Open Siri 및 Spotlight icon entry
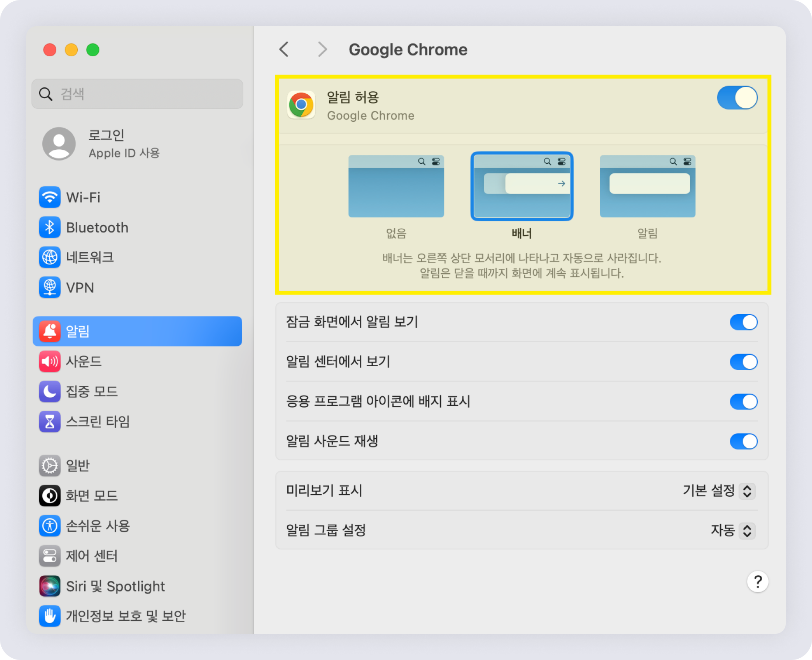Screen dimensions: 812x660 50,586
